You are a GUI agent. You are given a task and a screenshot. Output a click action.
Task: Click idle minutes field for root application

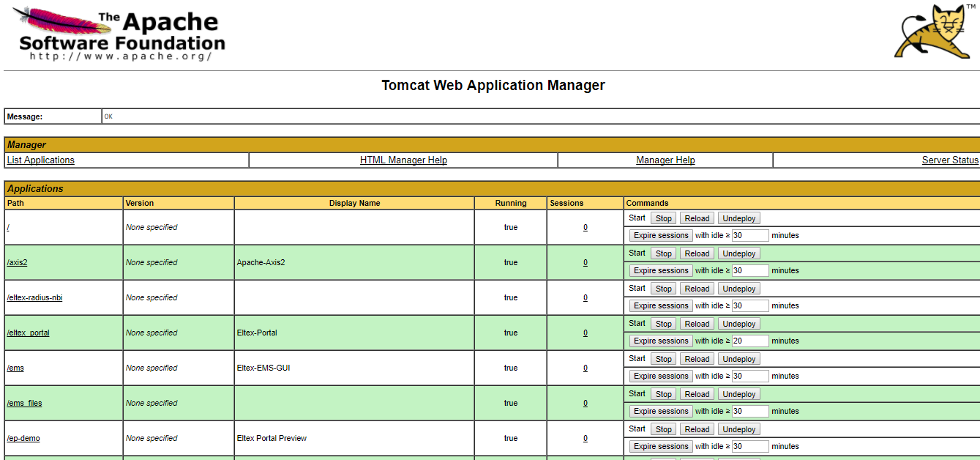(x=749, y=235)
